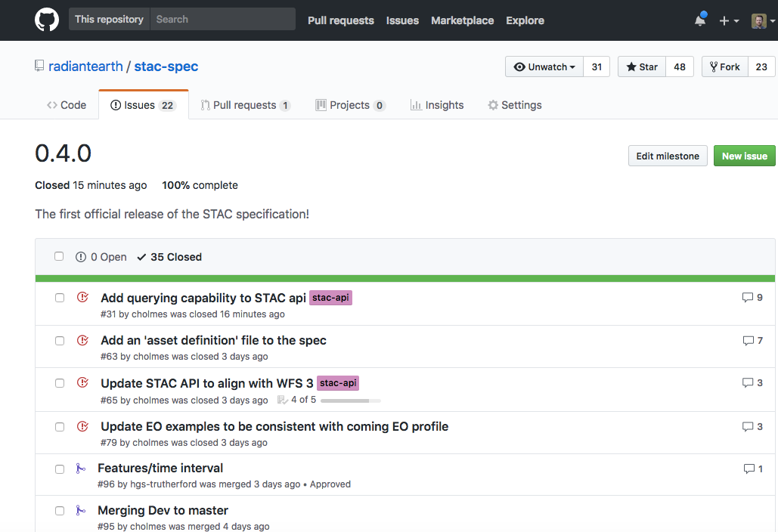This screenshot has height=532, width=778.
Task: Show the 0 Open issues filter
Action: (x=101, y=257)
